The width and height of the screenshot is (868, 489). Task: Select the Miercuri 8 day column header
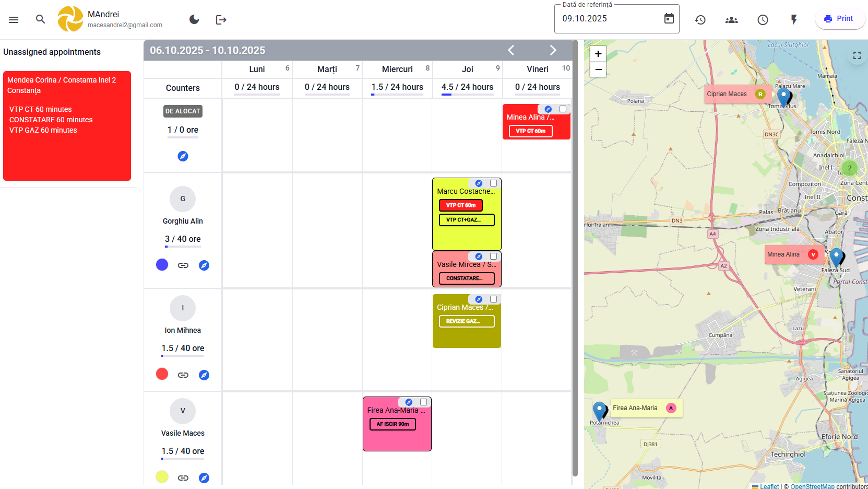coord(397,69)
